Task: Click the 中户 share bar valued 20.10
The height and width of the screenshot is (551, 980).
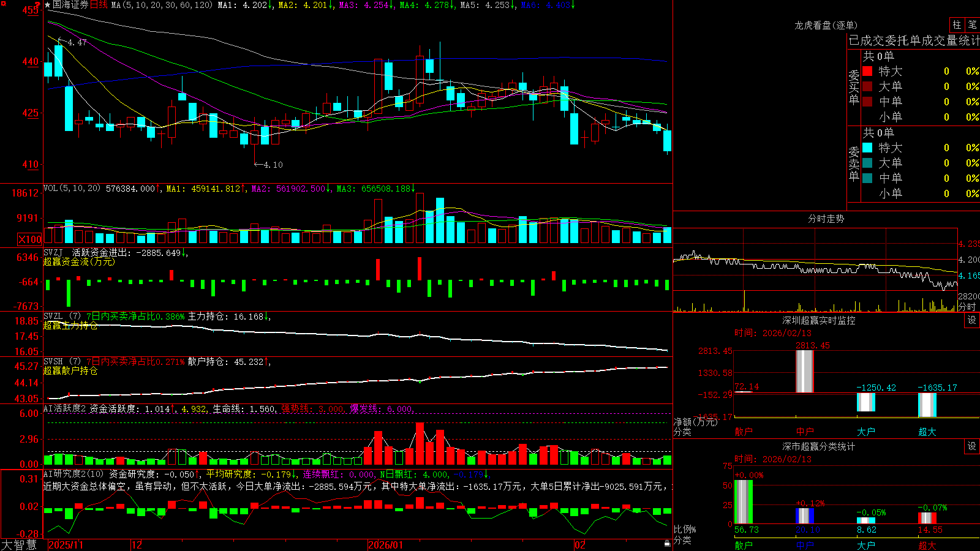Action: click(804, 515)
